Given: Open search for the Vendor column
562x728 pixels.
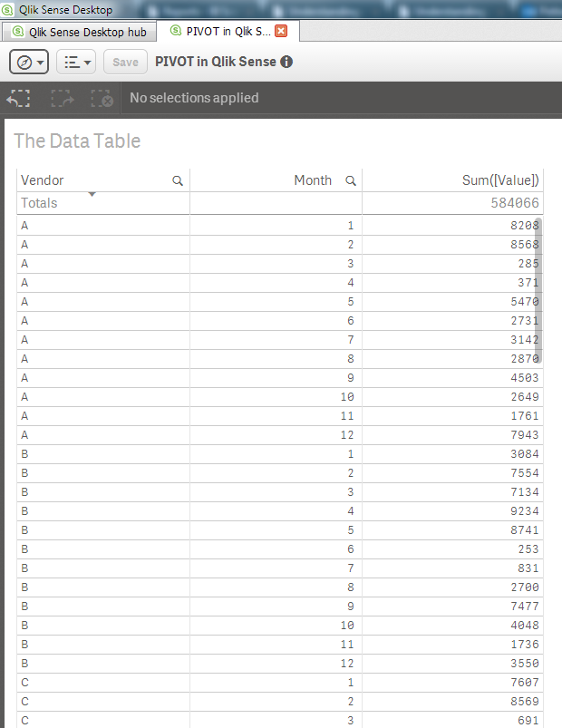Looking at the screenshot, I should (178, 180).
